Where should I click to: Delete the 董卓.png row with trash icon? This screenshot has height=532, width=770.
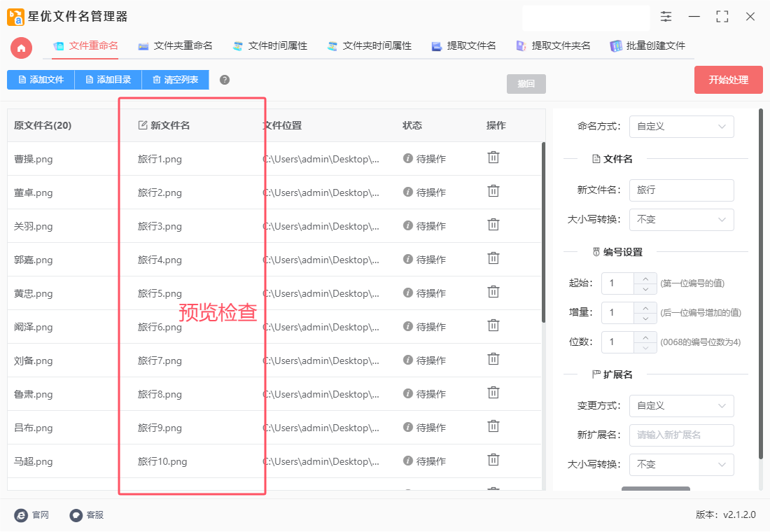pyautogui.click(x=493, y=191)
